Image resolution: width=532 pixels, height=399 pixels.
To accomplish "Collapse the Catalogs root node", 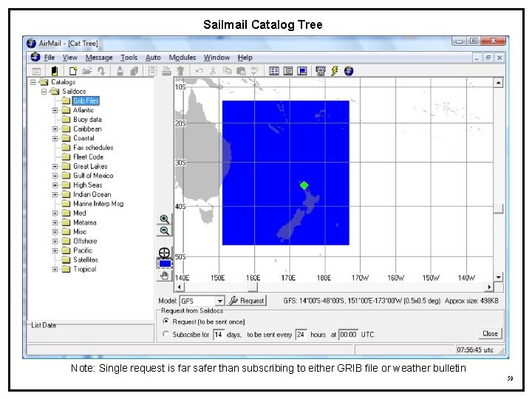I will [x=33, y=82].
